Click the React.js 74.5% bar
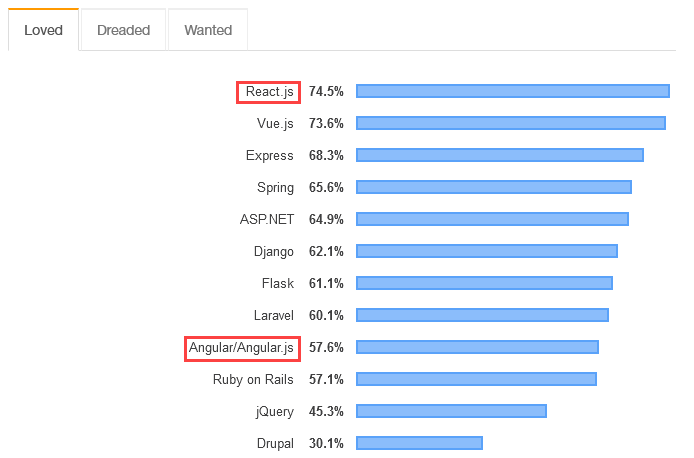Viewport: 694px width, 458px height. pyautogui.click(x=512, y=91)
